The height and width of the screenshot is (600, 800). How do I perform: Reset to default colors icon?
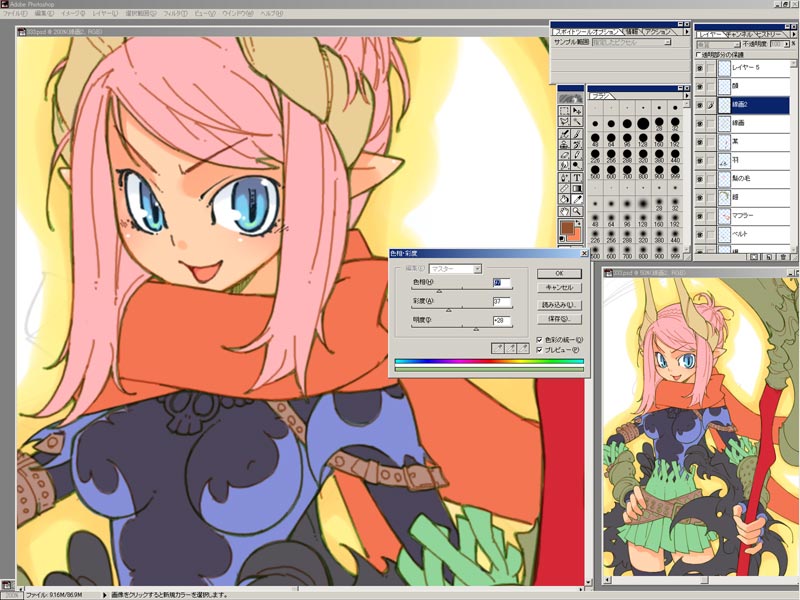(x=562, y=239)
